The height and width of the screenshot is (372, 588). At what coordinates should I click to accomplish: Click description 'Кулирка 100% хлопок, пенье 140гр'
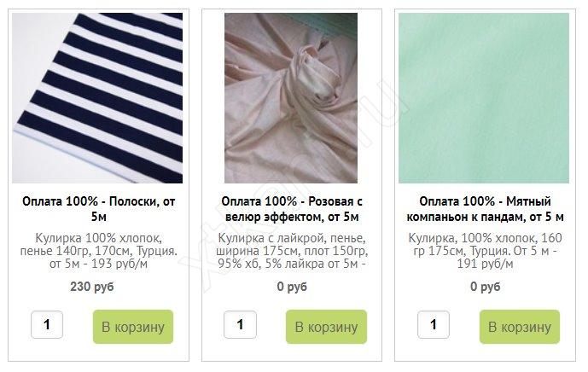99,251
